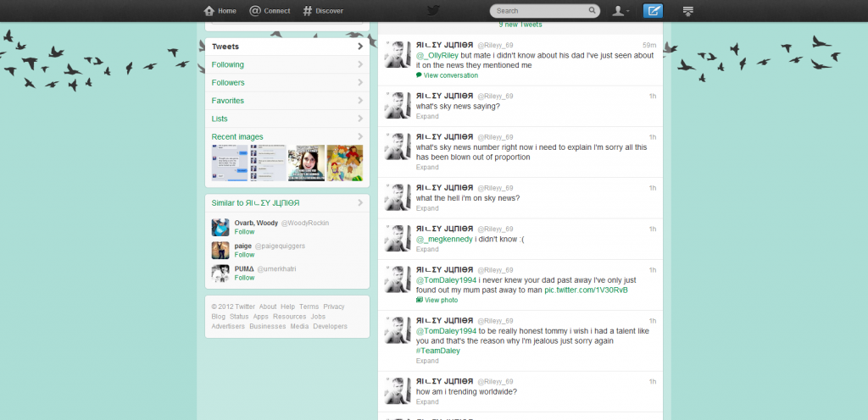Open the Followers list
The height and width of the screenshot is (420, 868).
(287, 82)
